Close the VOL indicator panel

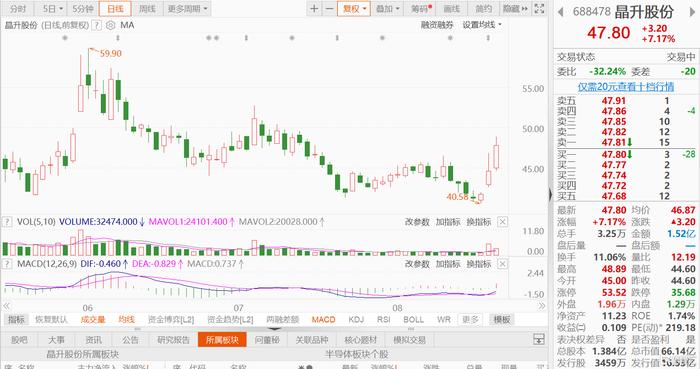(503, 222)
